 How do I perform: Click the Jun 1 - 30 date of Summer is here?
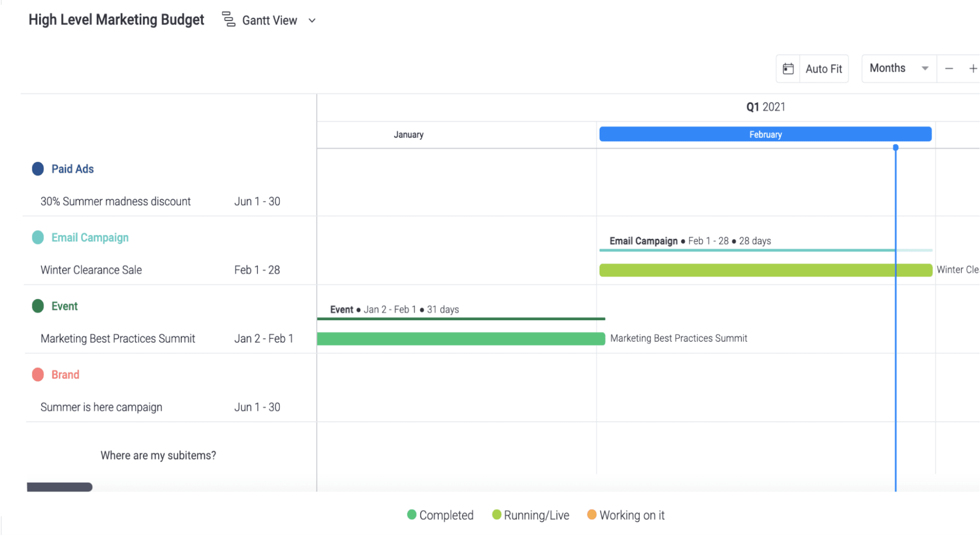coord(257,408)
